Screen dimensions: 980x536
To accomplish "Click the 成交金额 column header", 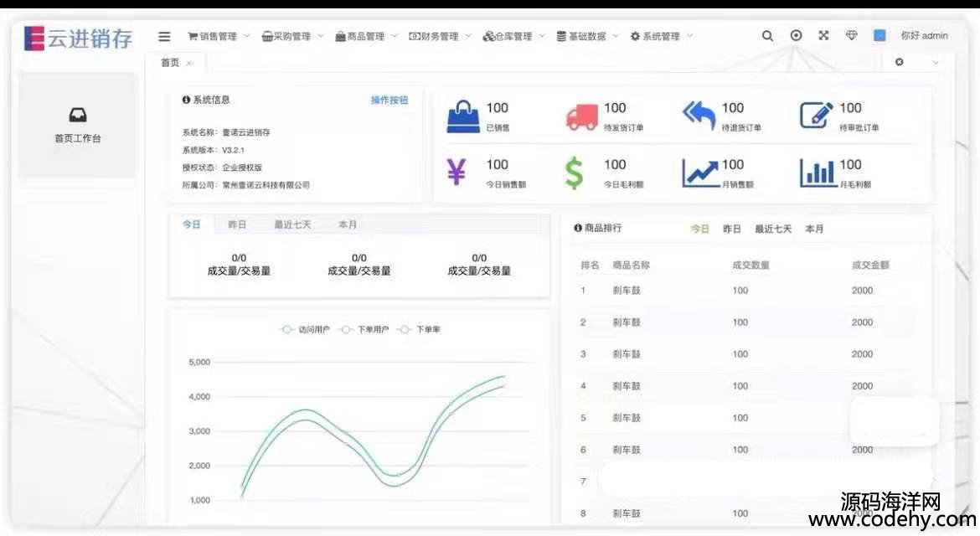I will tap(870, 265).
